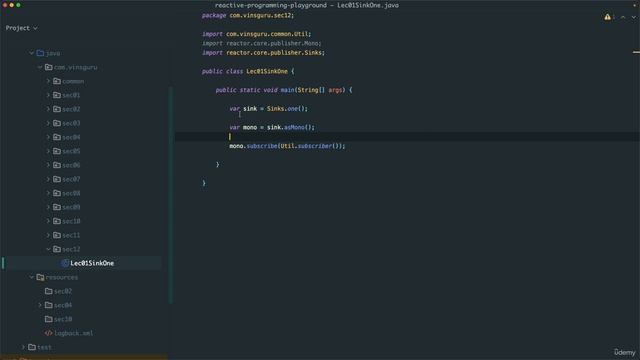Select the test folder icon
The height and width of the screenshot is (360, 640).
click(x=32, y=347)
